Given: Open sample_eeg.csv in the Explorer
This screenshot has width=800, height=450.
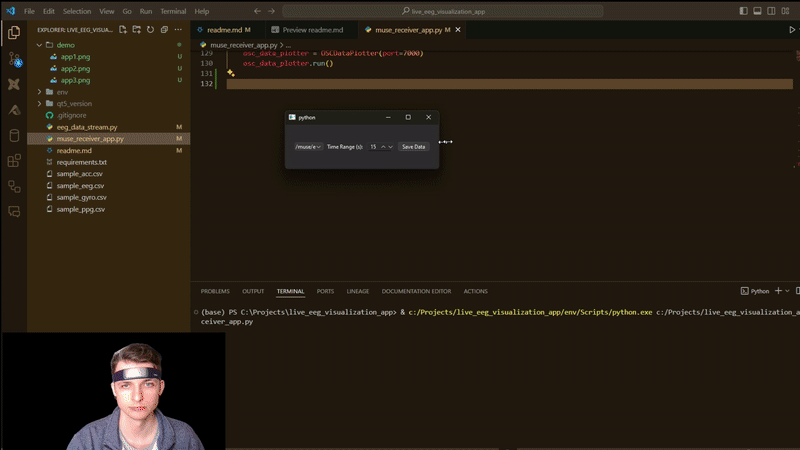Looking at the screenshot, I should coord(80,186).
